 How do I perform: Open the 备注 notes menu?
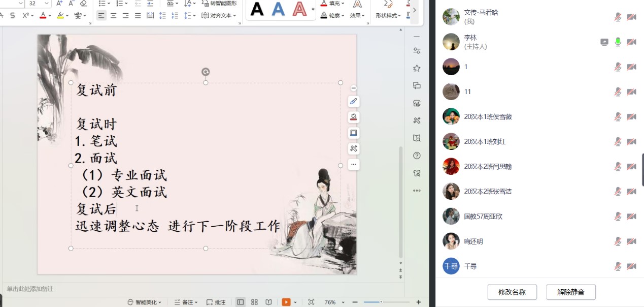186,302
